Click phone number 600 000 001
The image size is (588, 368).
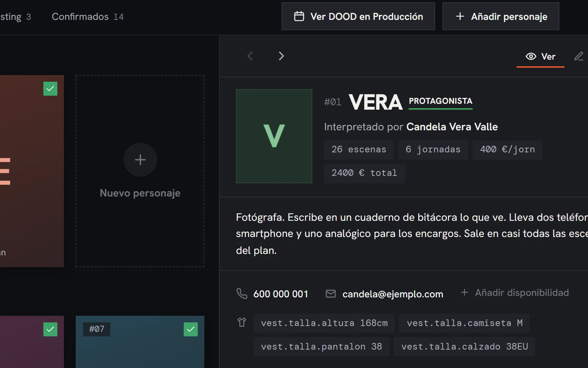click(x=281, y=294)
